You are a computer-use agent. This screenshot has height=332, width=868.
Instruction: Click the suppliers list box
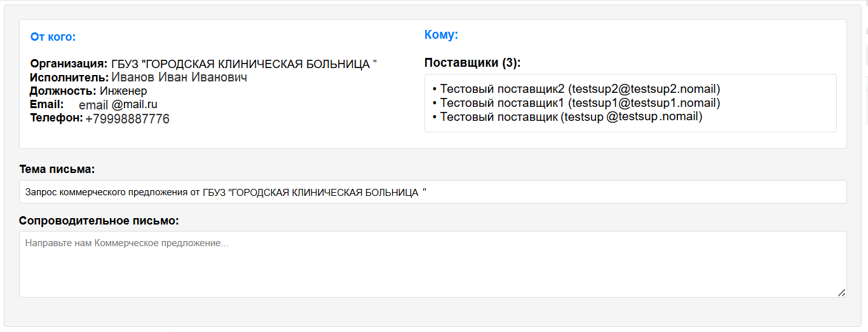[630, 103]
